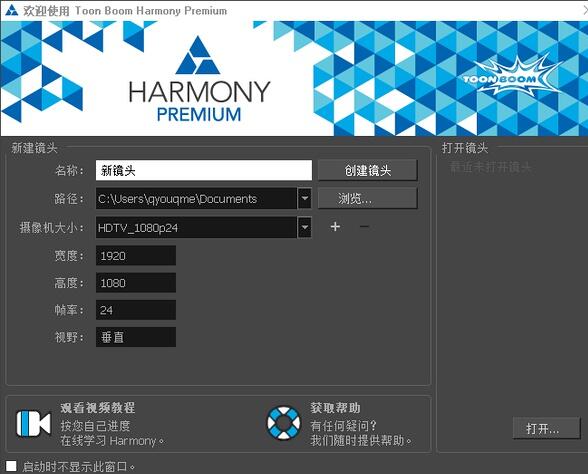Click the plus icon to add resolution
The height and width of the screenshot is (474, 588).
(x=335, y=226)
